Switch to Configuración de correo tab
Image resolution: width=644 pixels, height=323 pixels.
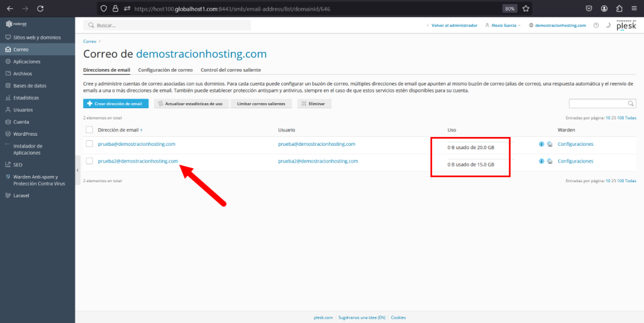point(165,70)
